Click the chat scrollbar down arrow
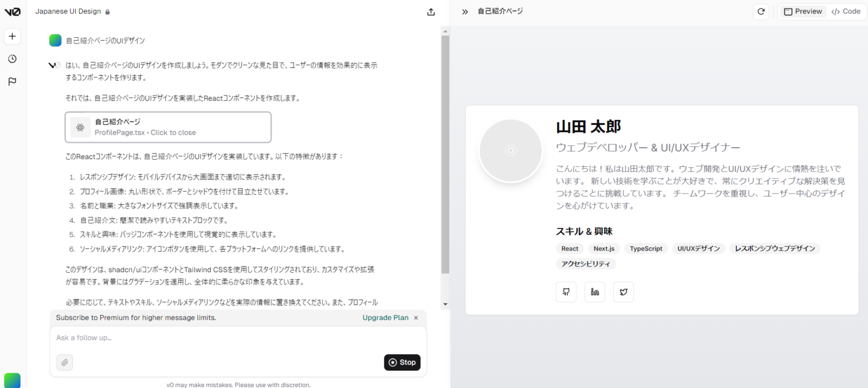 click(445, 304)
